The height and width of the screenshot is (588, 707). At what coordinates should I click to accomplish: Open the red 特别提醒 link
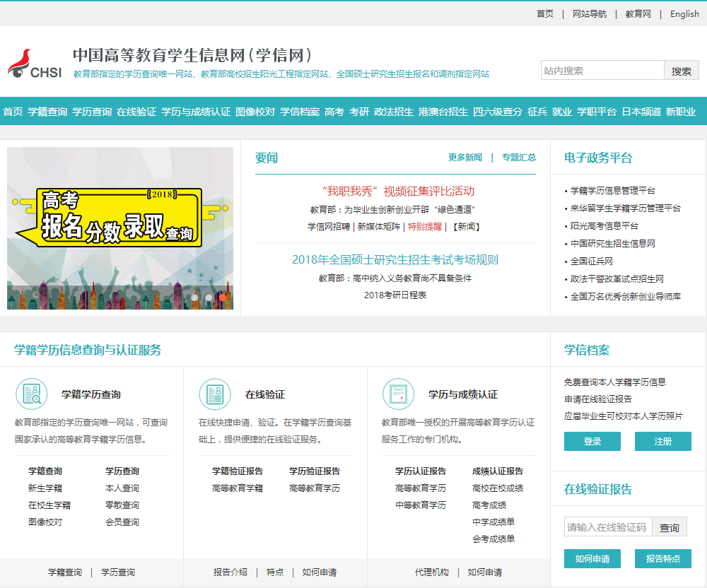[x=425, y=227]
